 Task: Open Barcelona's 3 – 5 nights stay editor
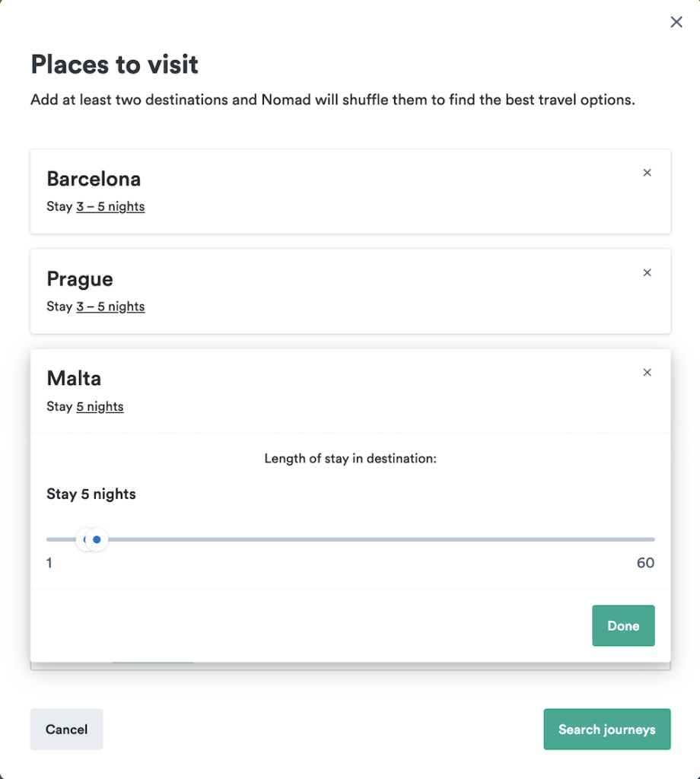(x=110, y=206)
